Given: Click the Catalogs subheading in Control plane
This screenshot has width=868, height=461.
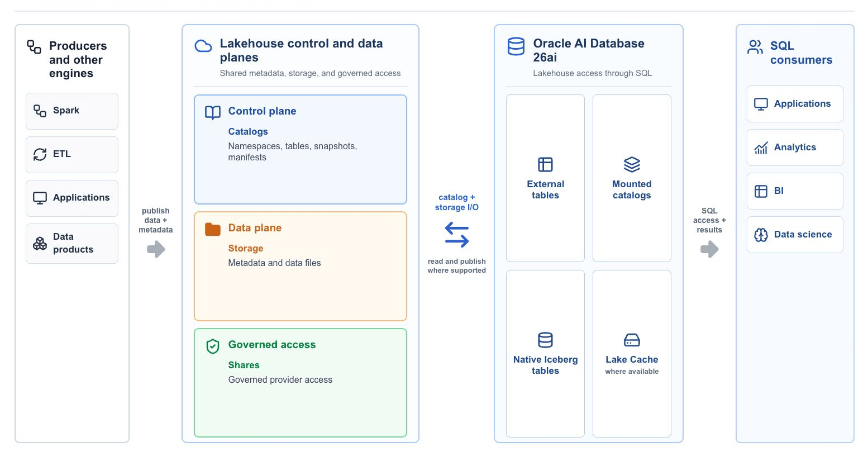Looking at the screenshot, I should click(x=248, y=132).
